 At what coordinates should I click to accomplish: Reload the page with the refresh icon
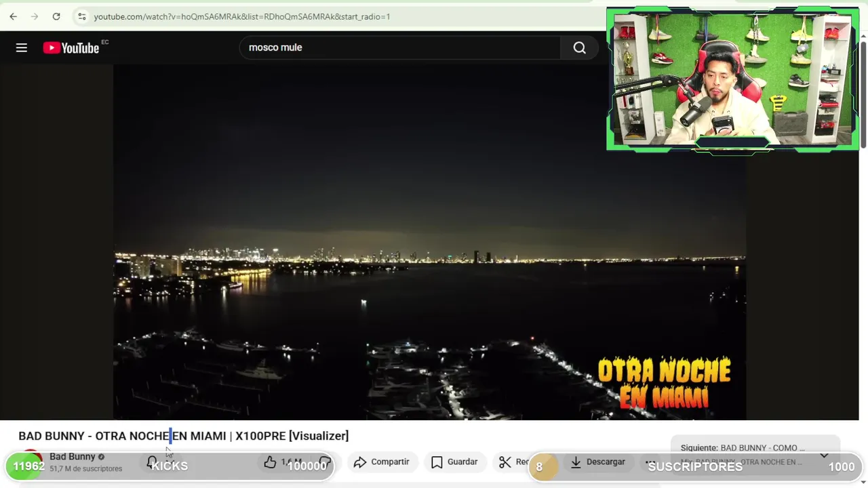(x=56, y=16)
